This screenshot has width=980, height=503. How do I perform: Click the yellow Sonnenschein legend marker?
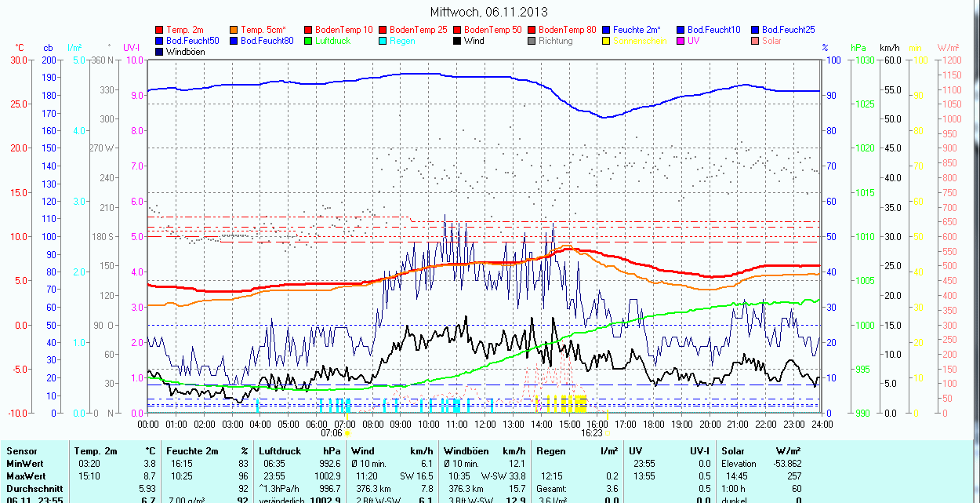click(x=607, y=41)
